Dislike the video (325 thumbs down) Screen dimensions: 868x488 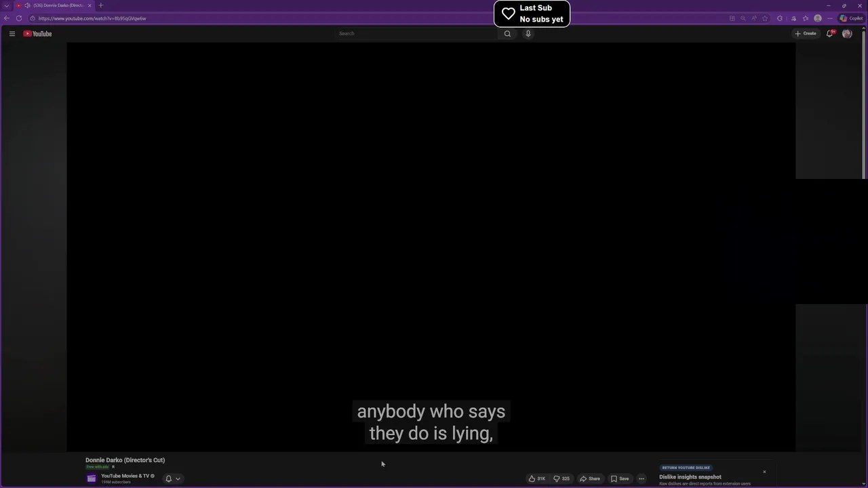click(x=561, y=479)
